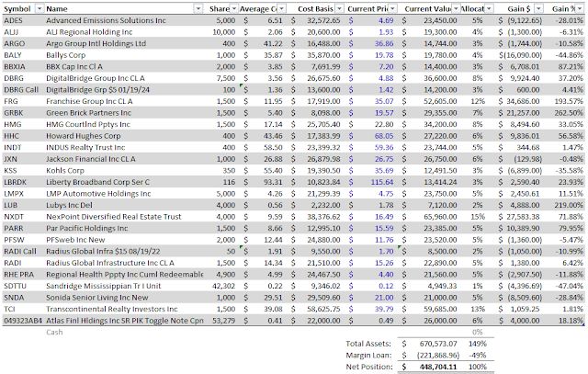Select the BBXIA symbol cell
The image size is (588, 374).
(15, 67)
